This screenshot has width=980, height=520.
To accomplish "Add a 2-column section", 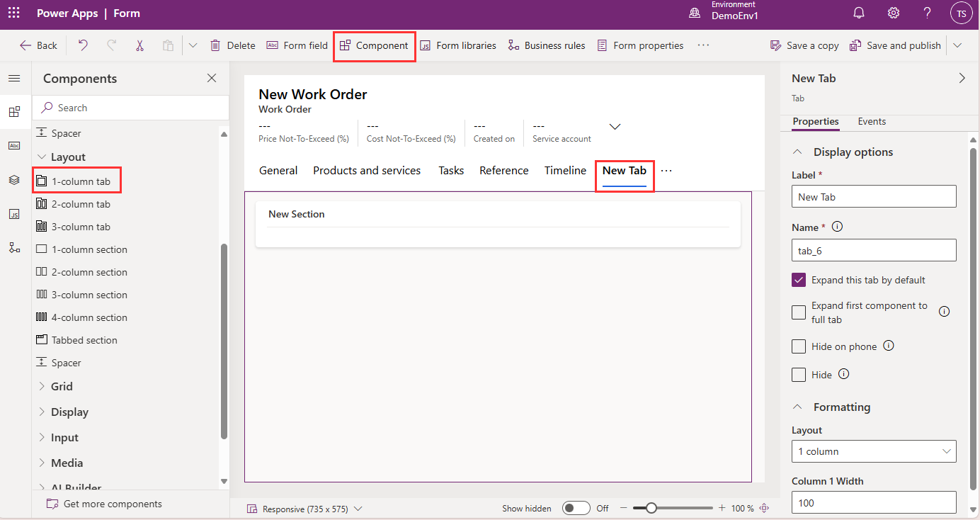I will pos(82,272).
